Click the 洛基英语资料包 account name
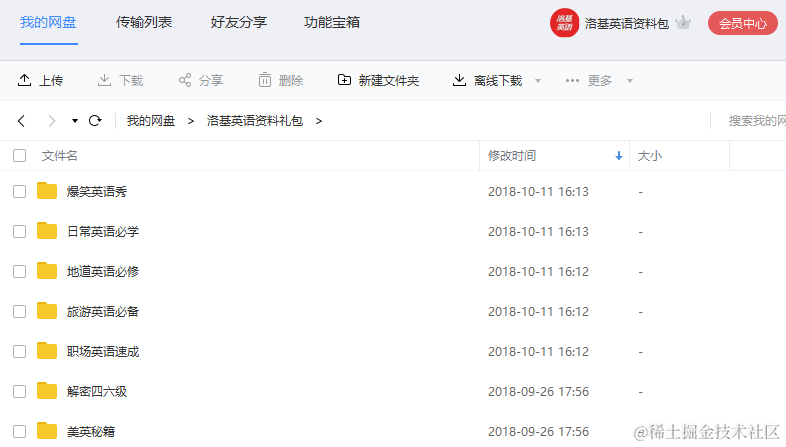Screen dimensions: 786x447 (627, 24)
